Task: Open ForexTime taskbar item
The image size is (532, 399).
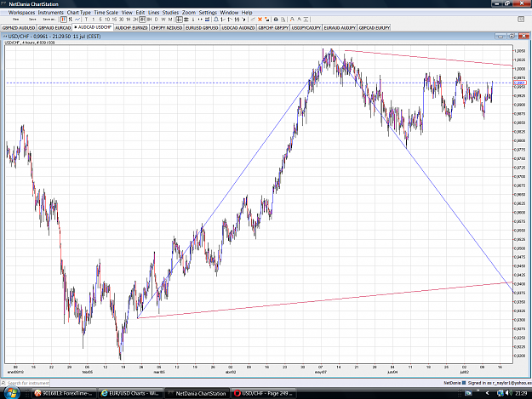Action: pos(64,393)
